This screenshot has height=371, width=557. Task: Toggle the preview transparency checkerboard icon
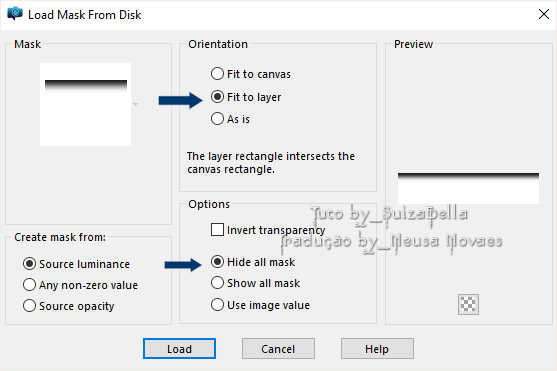468,305
